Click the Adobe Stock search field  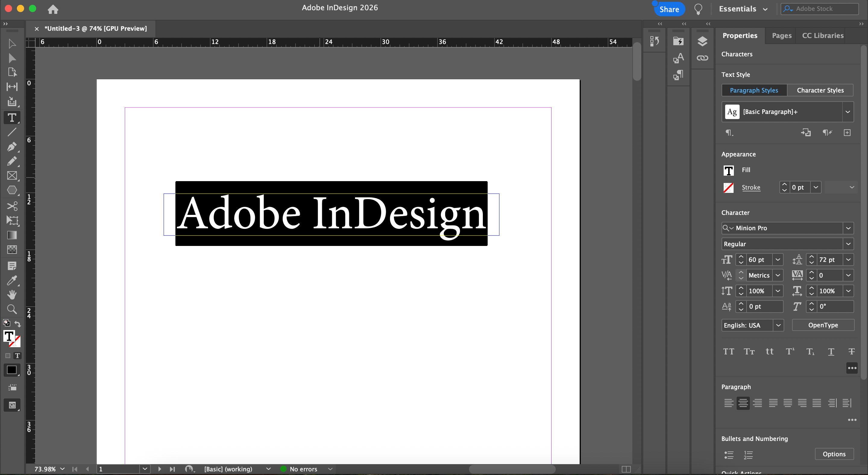[822, 9]
